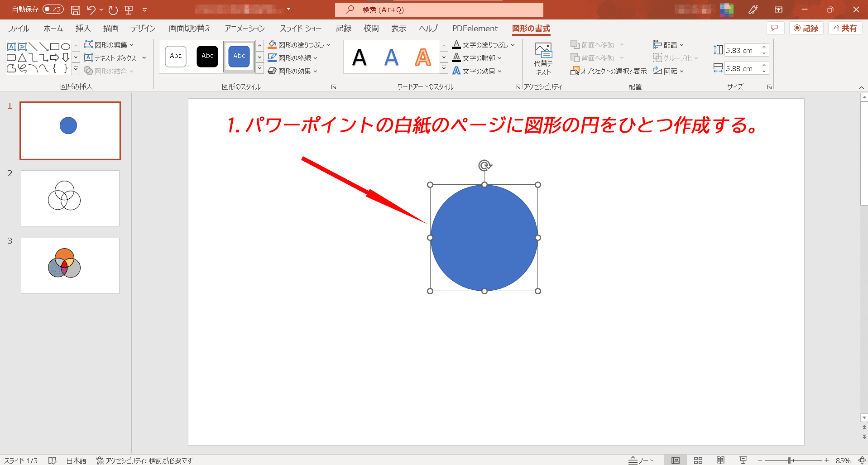Open reading view from status bar
The width and height of the screenshot is (868, 465).
tap(720, 460)
